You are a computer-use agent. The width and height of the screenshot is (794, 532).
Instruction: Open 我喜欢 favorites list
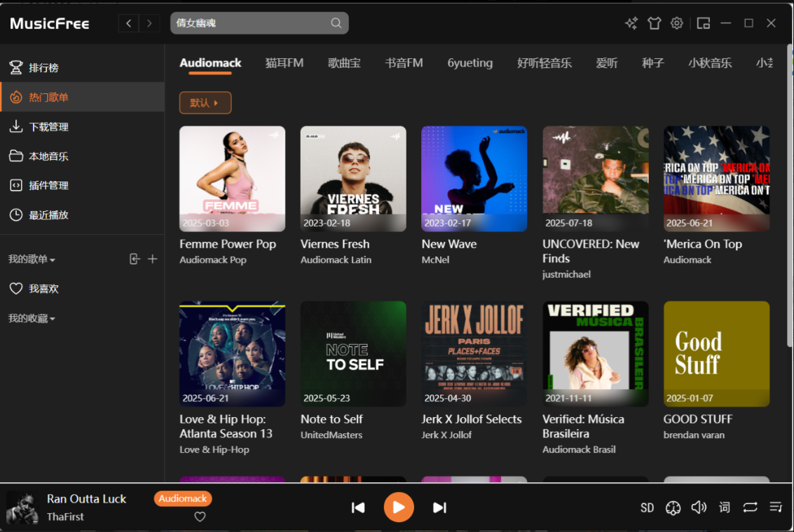pos(82,288)
